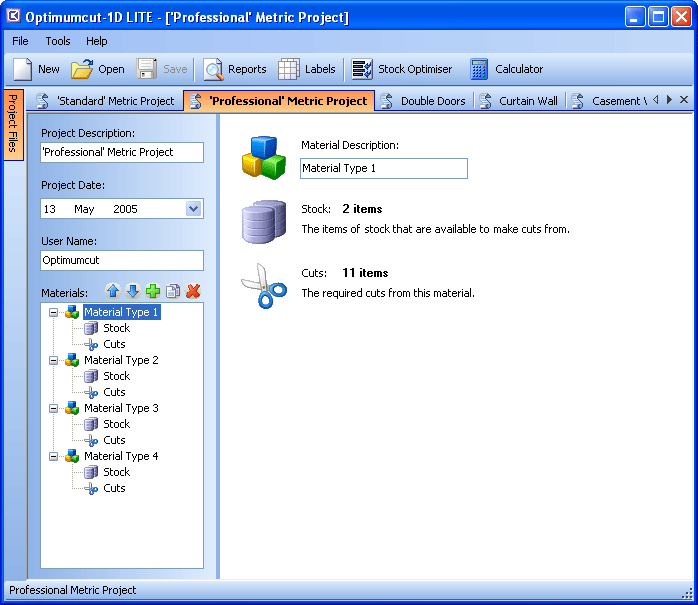Click the application icon in title bar
Viewport: 698px width, 605px height.
(13, 16)
